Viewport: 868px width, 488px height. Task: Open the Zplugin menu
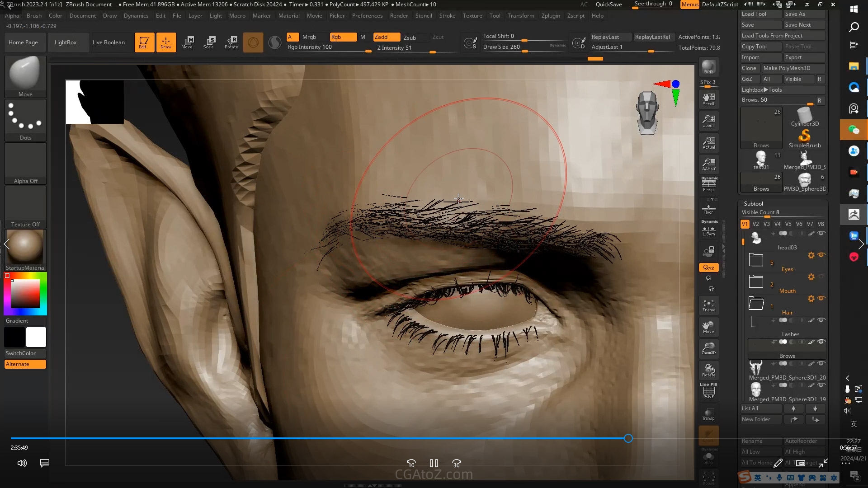(x=550, y=16)
